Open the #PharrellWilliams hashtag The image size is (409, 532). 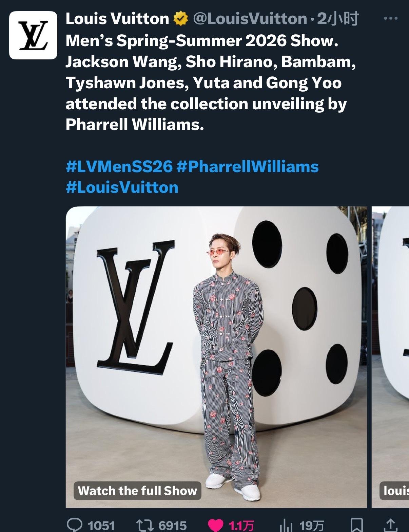(x=248, y=167)
